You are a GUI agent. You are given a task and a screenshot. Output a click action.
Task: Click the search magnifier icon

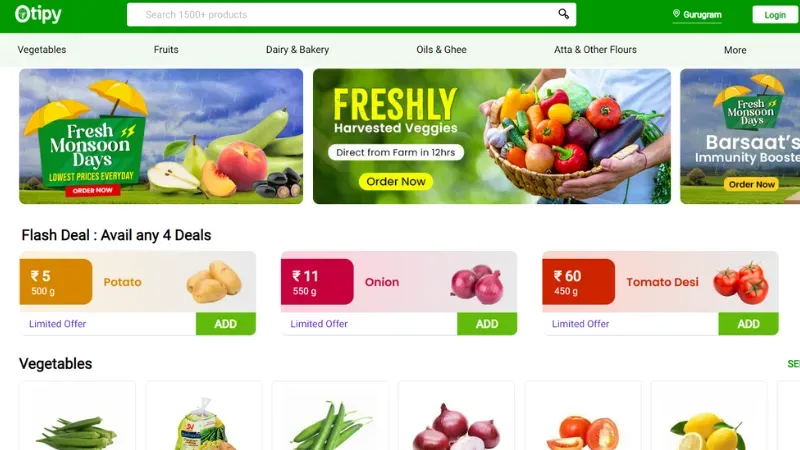pos(563,14)
